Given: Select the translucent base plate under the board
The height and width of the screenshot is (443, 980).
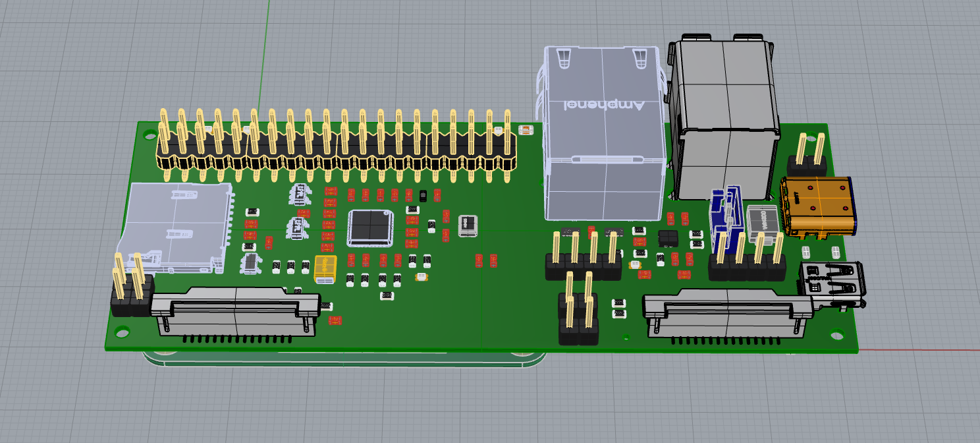Looking at the screenshot, I should point(342,359).
